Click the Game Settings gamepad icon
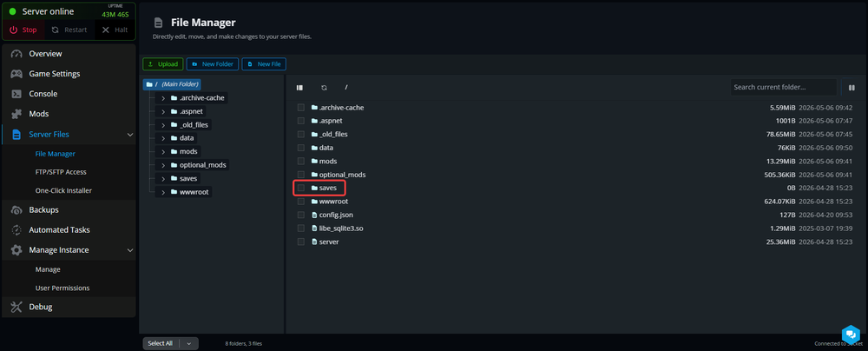This screenshot has height=351, width=868. pos(16,74)
